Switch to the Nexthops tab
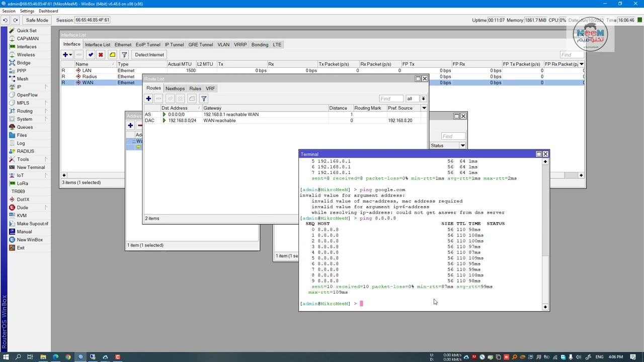Image resolution: width=644 pixels, height=362 pixels. 175,88
